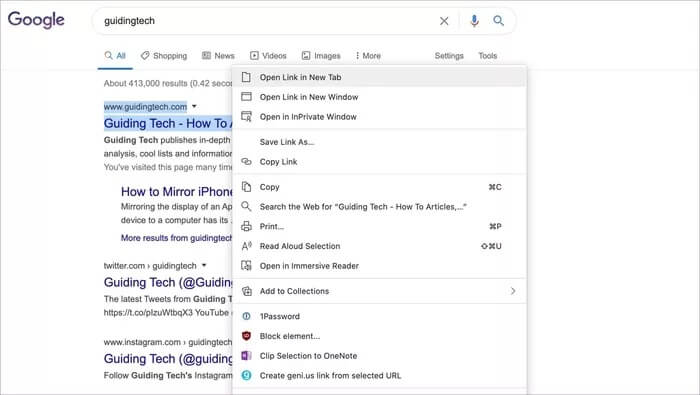The height and width of the screenshot is (395, 700).
Task: Switch to the Images tab
Action: 321,56
